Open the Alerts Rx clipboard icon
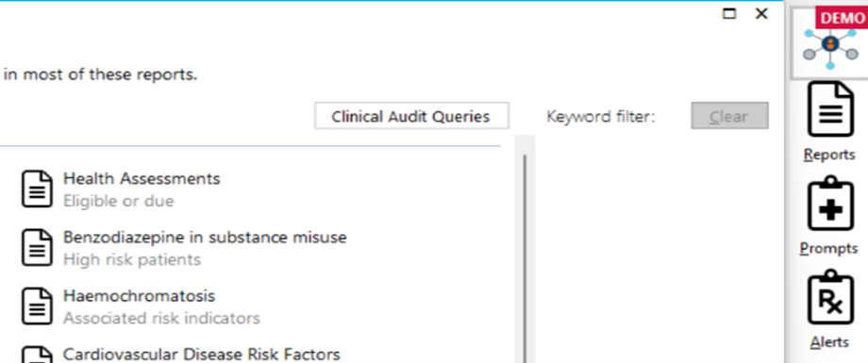Viewport: 868px width, 363px height. 829,297
